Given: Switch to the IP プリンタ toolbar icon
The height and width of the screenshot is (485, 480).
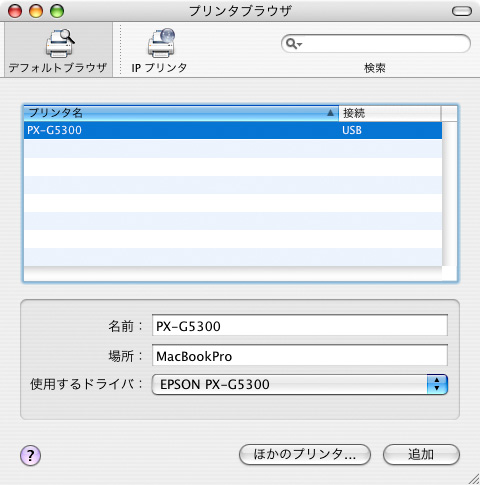Looking at the screenshot, I should coord(161,43).
